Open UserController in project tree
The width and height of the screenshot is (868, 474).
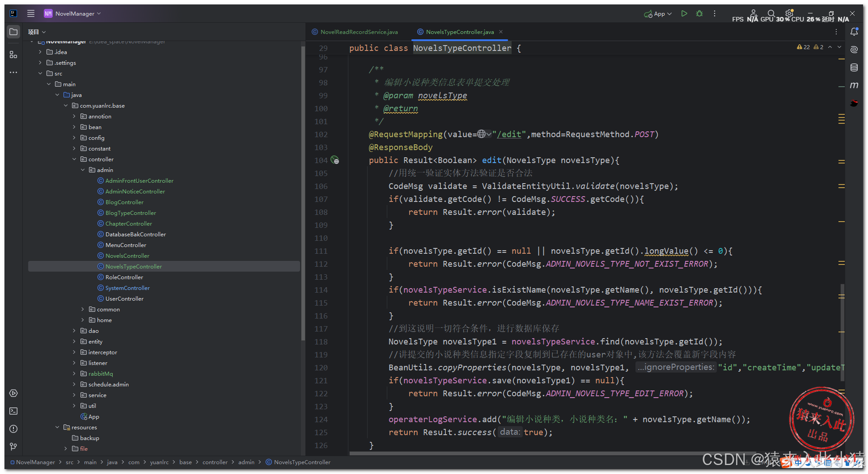[x=124, y=298]
